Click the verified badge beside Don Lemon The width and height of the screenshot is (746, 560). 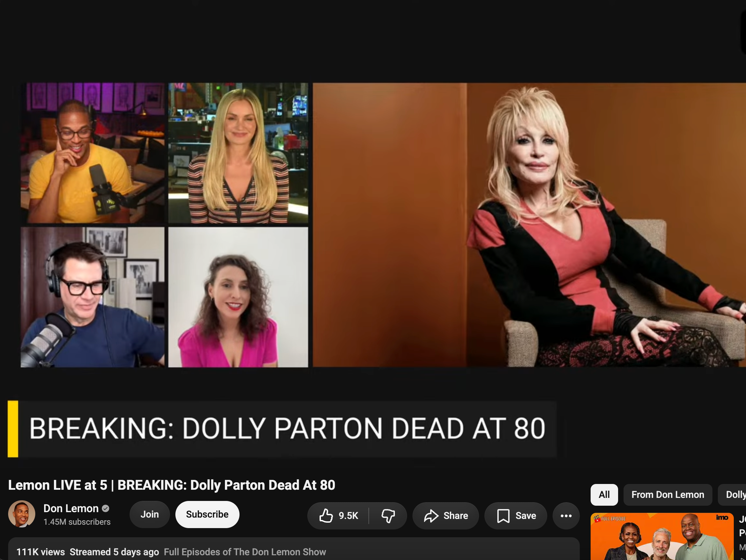[x=106, y=508]
